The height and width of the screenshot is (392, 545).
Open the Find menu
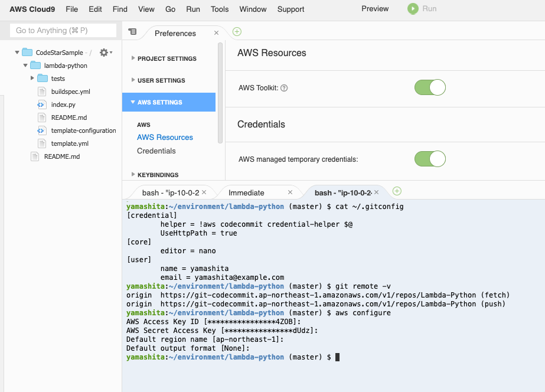click(x=120, y=9)
